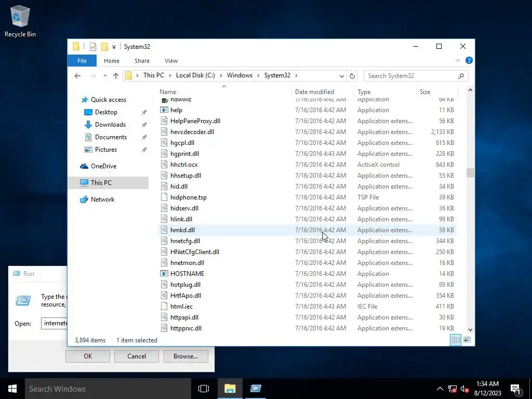The height and width of the screenshot is (399, 532).
Task: Click the Properties icon in quick access toolbar
Action: (92, 47)
